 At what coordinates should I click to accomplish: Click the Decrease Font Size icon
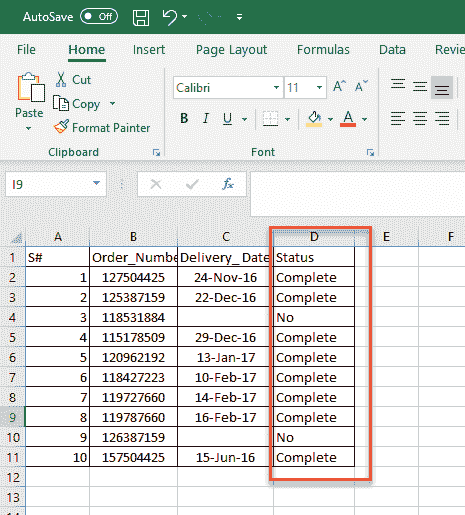click(x=361, y=87)
